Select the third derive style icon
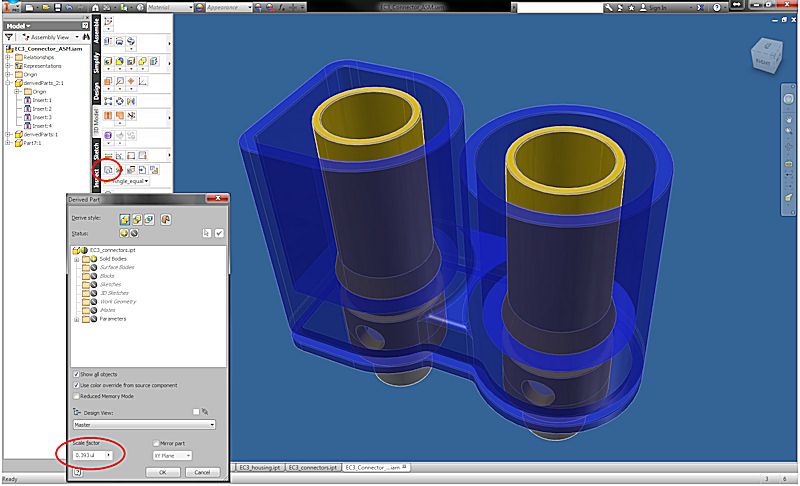 click(149, 219)
